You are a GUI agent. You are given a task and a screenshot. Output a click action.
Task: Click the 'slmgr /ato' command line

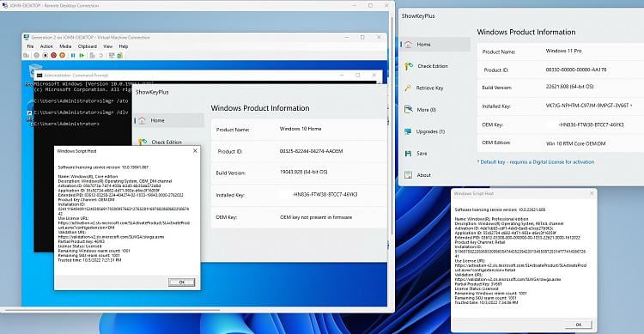coord(81,100)
